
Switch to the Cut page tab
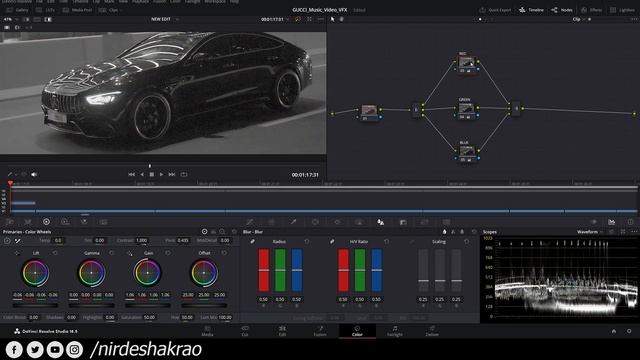pos(245,331)
